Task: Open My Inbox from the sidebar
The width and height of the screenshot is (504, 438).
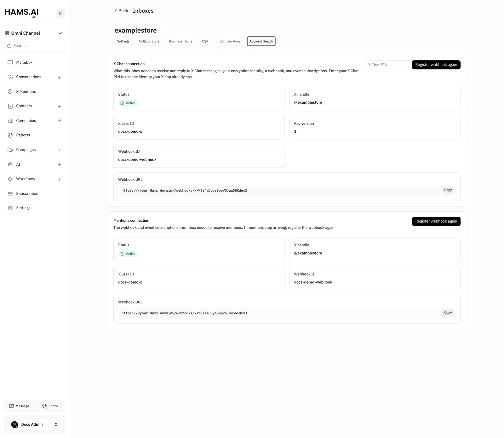Action: pyautogui.click(x=24, y=62)
